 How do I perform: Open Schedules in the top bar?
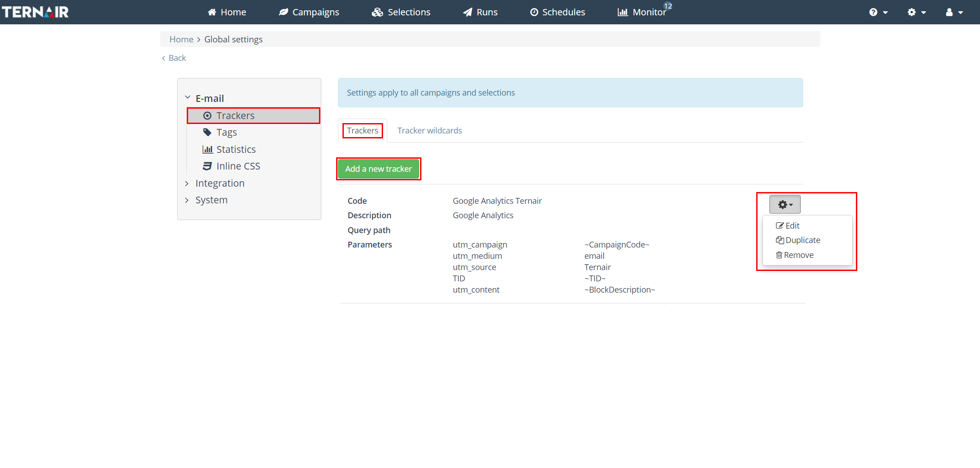tap(558, 12)
